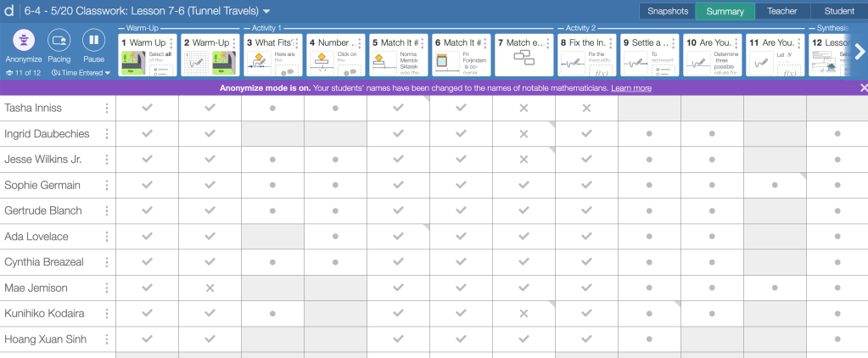Click the Pacing icon
Screen dimensions: 868x358
click(x=59, y=42)
